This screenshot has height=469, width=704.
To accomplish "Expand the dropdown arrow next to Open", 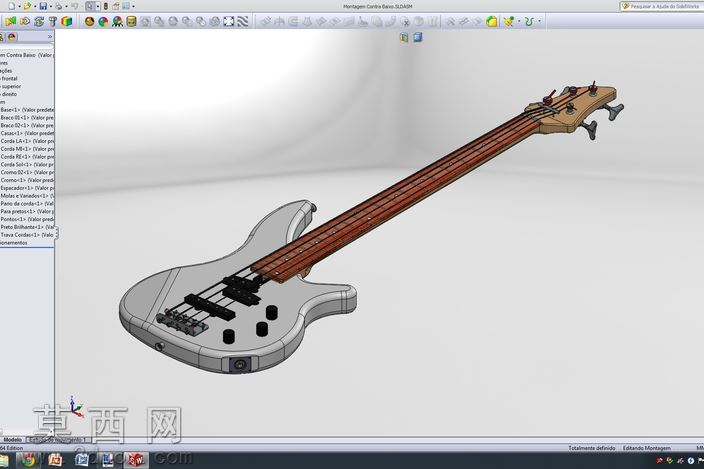I will pos(35,7).
